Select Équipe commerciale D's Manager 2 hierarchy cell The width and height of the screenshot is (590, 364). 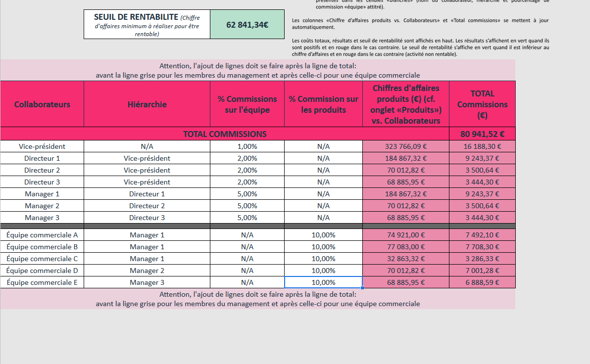[x=147, y=271]
